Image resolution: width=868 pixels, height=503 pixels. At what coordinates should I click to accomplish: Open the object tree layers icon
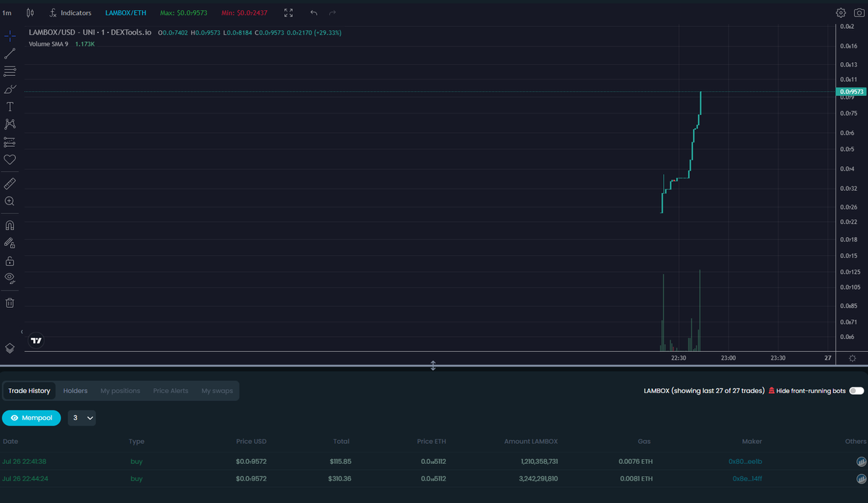click(x=10, y=348)
